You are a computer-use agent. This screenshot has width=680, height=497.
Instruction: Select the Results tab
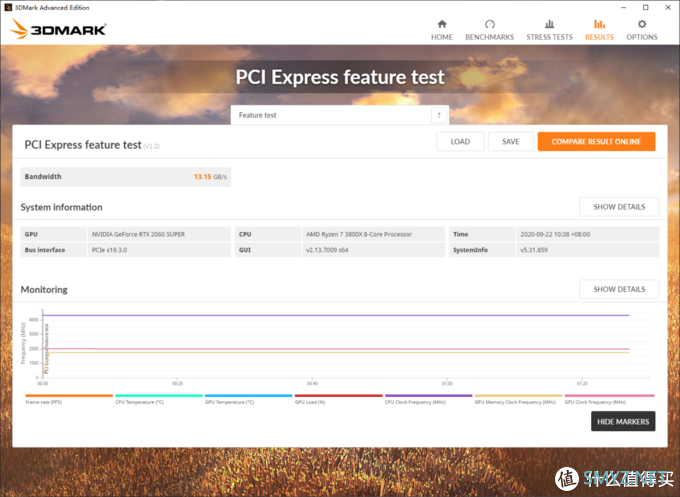(x=599, y=30)
